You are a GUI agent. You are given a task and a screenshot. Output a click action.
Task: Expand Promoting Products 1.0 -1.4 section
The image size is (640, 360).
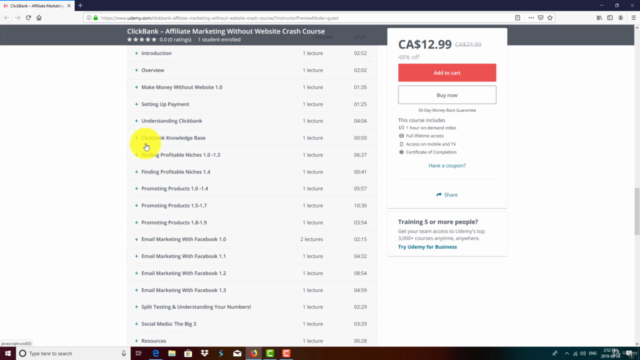(136, 189)
